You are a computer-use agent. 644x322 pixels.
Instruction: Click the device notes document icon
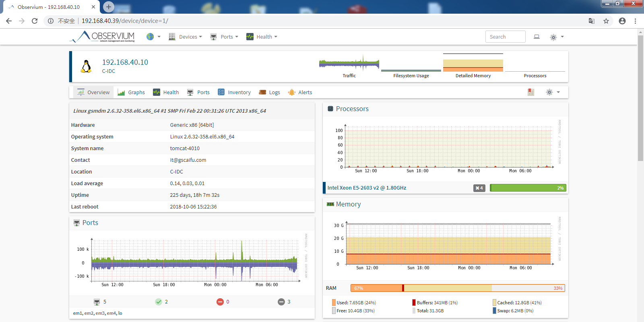pyautogui.click(x=531, y=92)
